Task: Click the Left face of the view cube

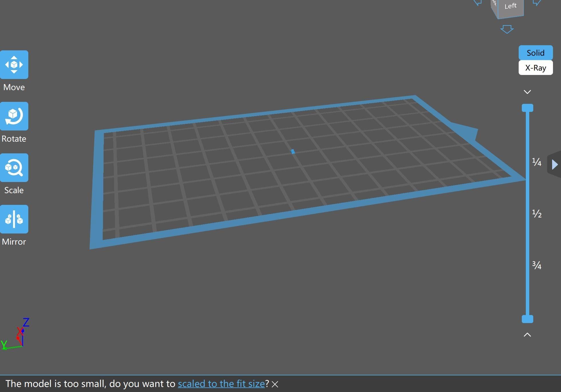Action: point(510,6)
